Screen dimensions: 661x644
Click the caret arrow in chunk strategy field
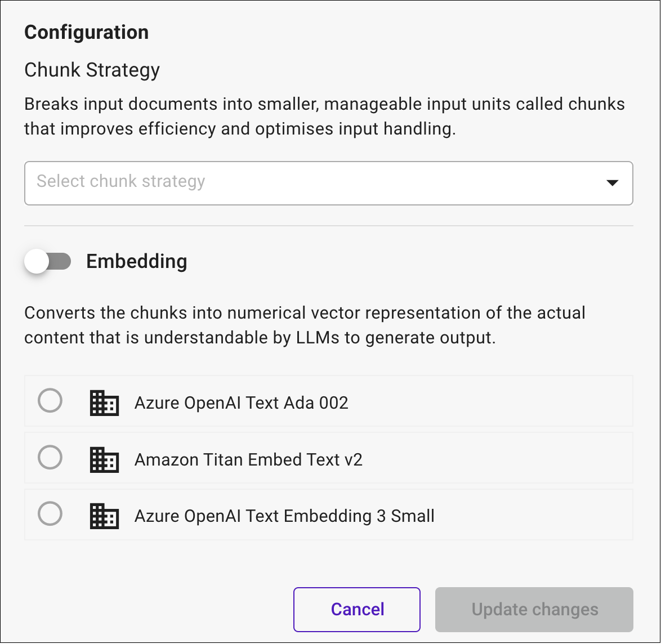pyautogui.click(x=612, y=183)
